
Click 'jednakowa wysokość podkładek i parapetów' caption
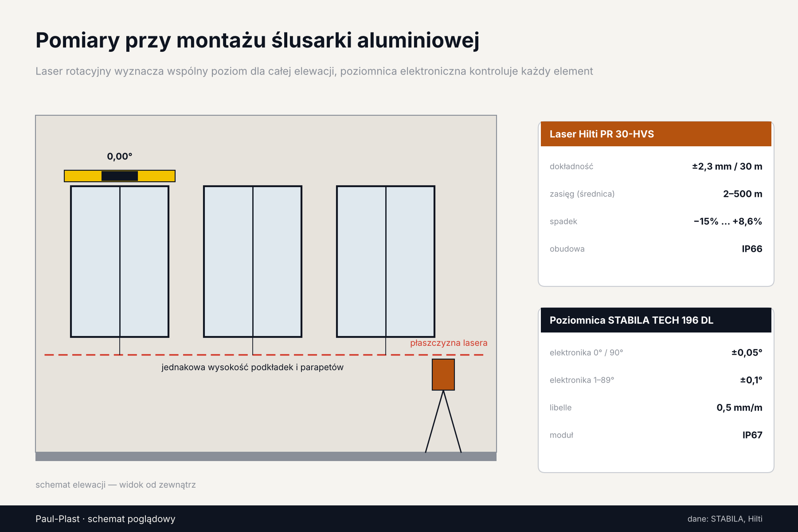(252, 367)
